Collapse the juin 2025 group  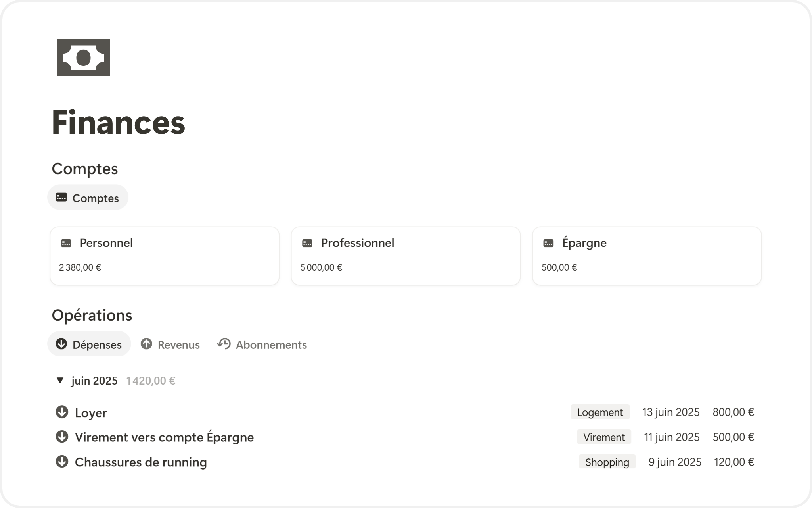pyautogui.click(x=60, y=381)
